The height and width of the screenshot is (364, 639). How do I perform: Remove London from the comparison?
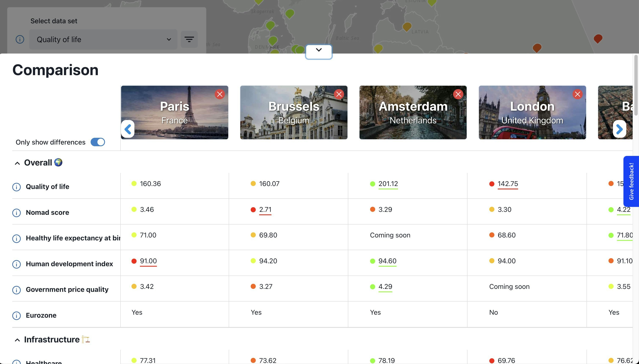(x=577, y=94)
